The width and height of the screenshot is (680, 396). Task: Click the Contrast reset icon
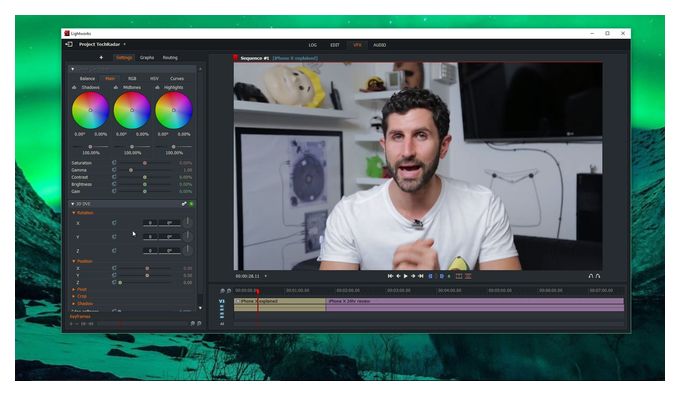[x=114, y=177]
